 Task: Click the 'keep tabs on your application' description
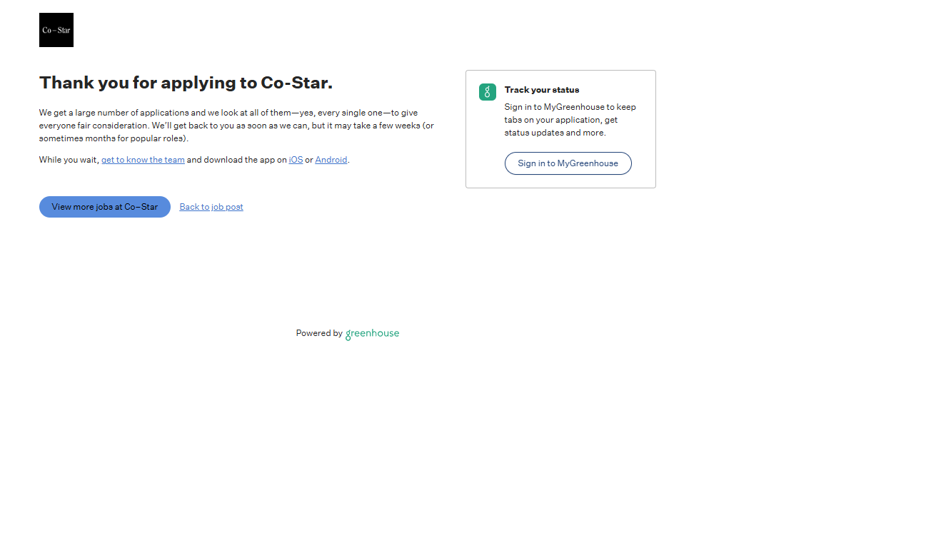[570, 113]
